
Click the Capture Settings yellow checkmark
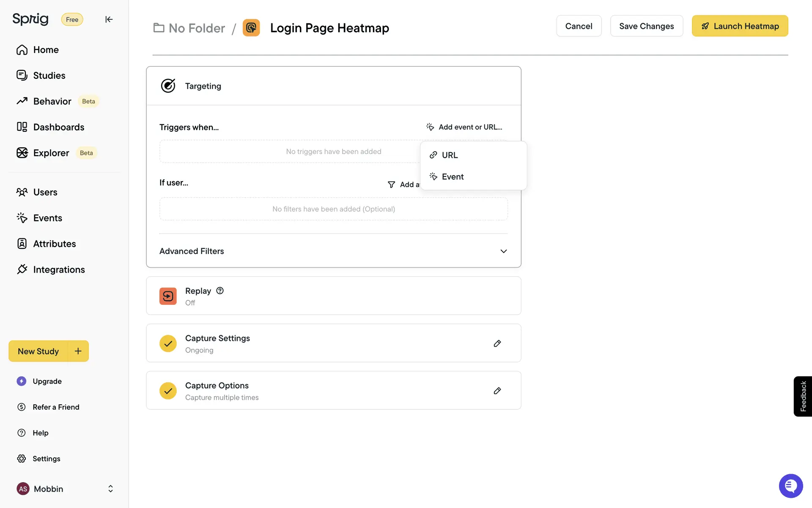click(168, 343)
